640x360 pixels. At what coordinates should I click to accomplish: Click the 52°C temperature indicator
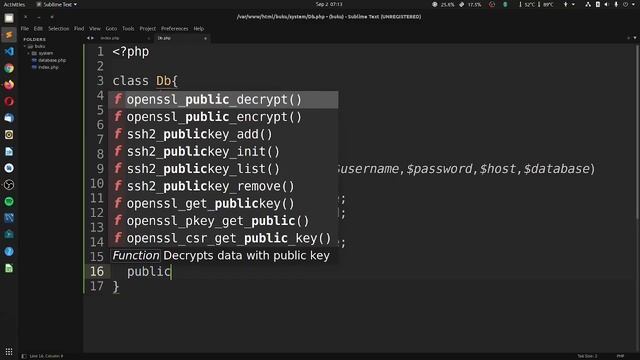coord(527,4)
